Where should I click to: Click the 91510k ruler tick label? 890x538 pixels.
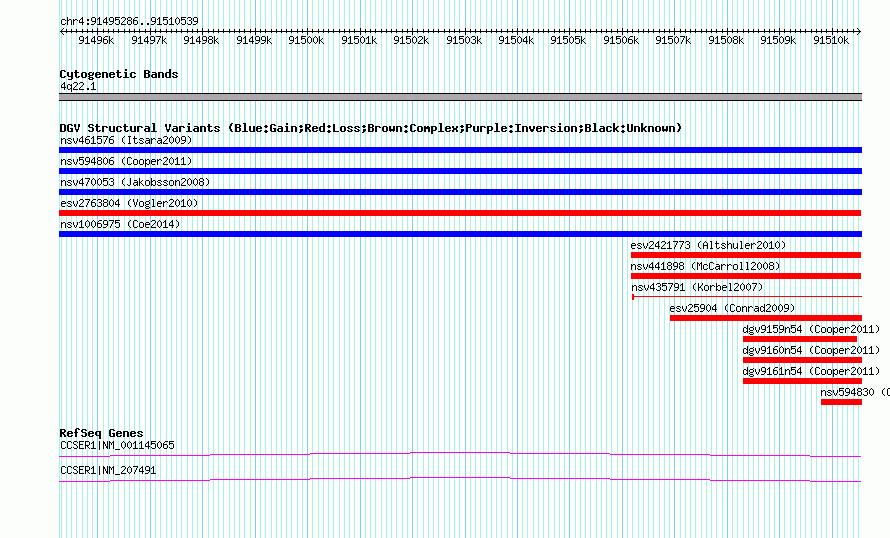[831, 40]
